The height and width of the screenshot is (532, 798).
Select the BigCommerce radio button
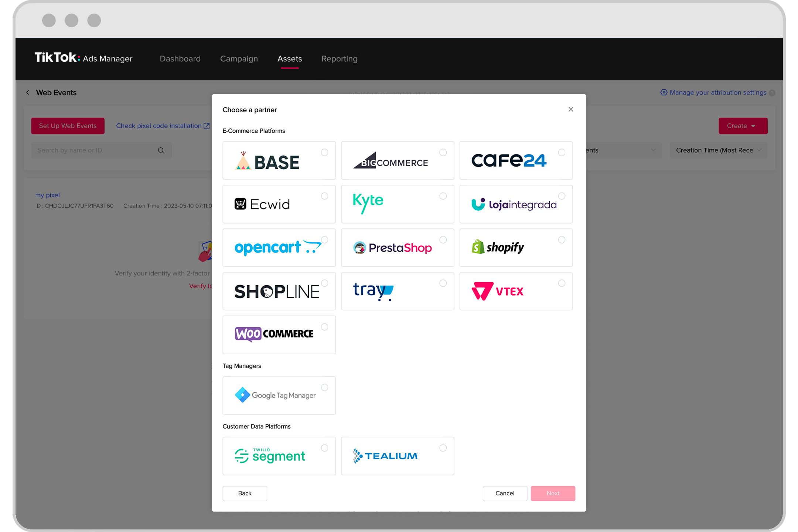[x=443, y=153]
